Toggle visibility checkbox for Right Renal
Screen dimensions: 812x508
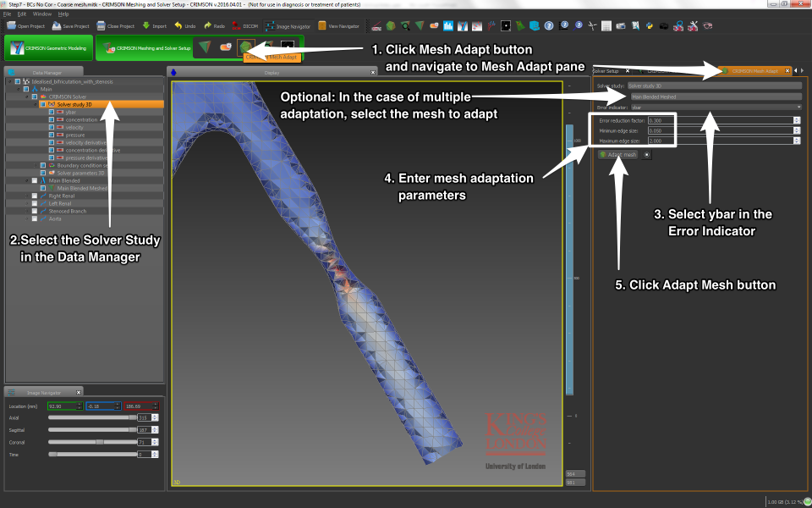click(34, 196)
